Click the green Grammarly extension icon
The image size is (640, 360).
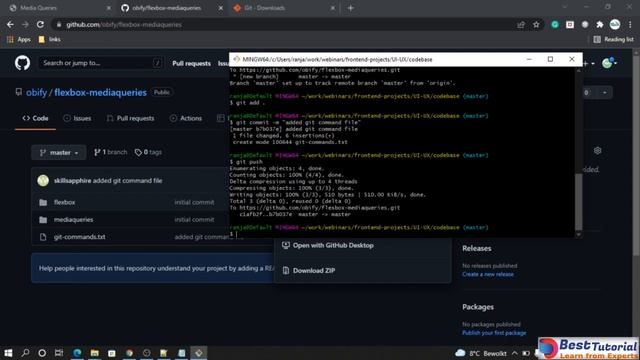pyautogui.click(x=555, y=25)
